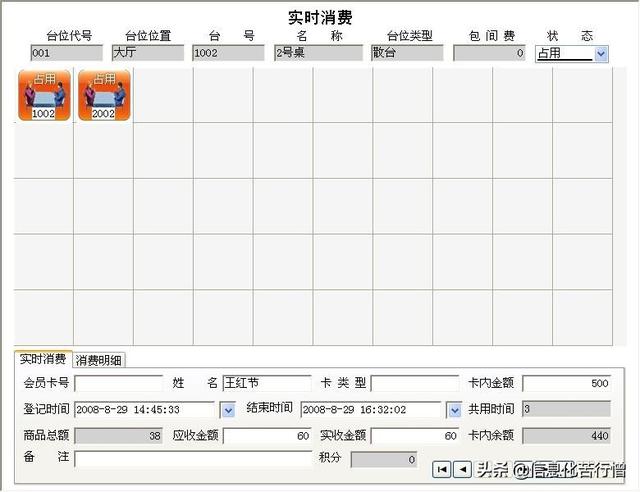Click the 台位类型 column label
The image size is (640, 492).
coord(409,36)
